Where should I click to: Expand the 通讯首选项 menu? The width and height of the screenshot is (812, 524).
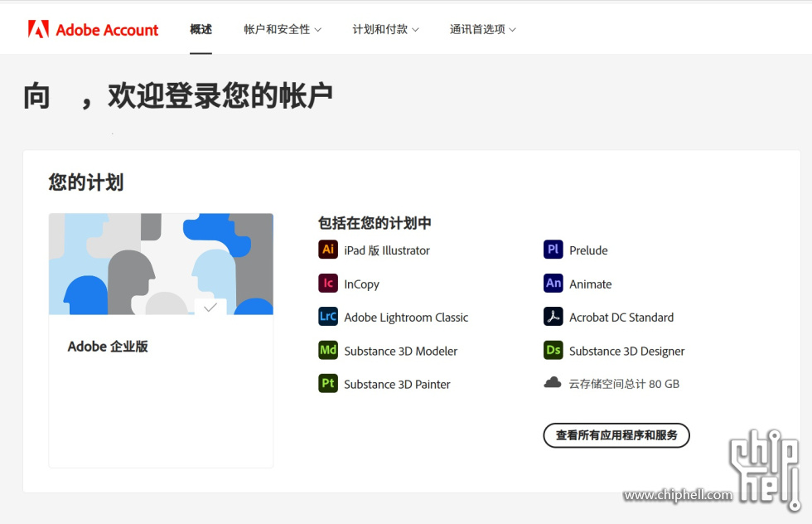pyautogui.click(x=482, y=30)
